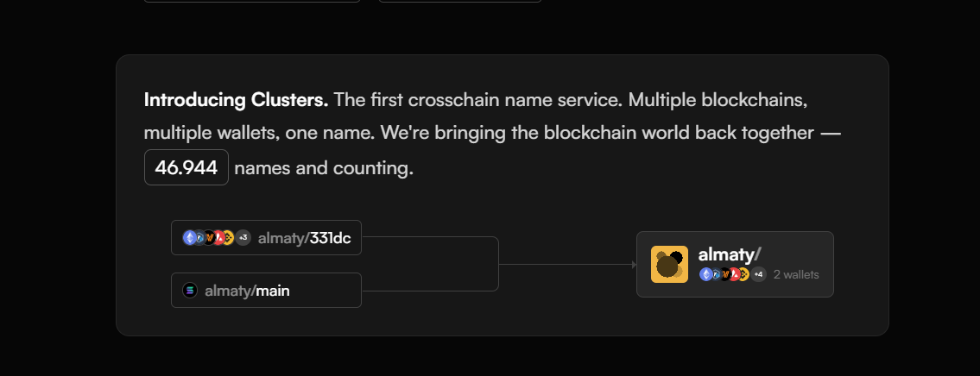Viewport: 980px width, 376px height.
Task: Click the orange W icon under the almaty/ title
Action: coord(724,274)
